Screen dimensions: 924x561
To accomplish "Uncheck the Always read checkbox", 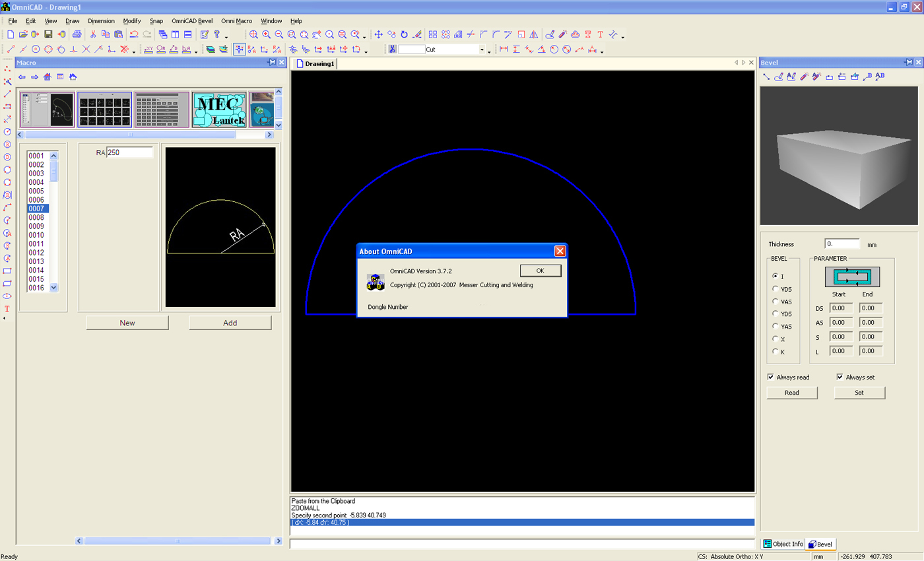I will (771, 377).
